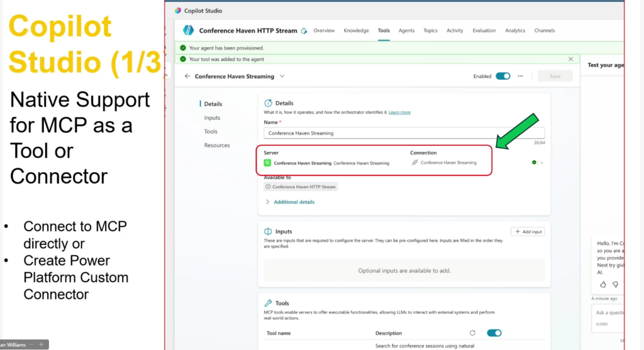Switch to the Knowledge tab
644x350 pixels.
click(356, 30)
